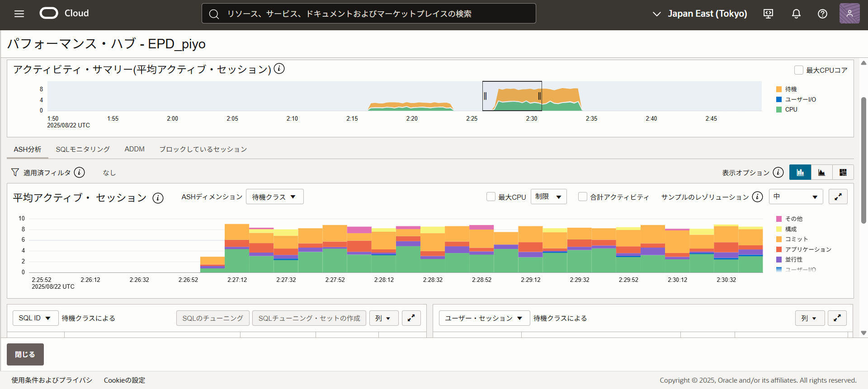Click the ユーザーI/O legend swatch in summary
This screenshot has height=389, width=868.
tap(779, 99)
